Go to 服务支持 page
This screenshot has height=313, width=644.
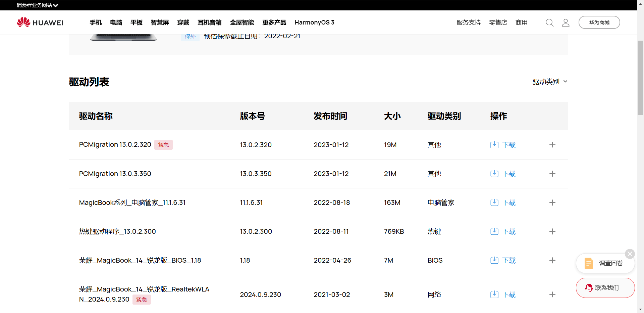[x=469, y=23]
